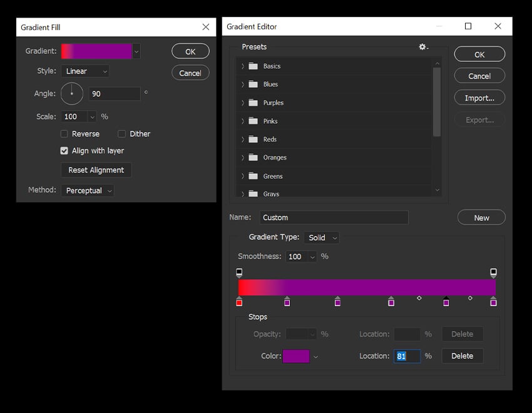Enable the Dither checkbox

click(122, 134)
